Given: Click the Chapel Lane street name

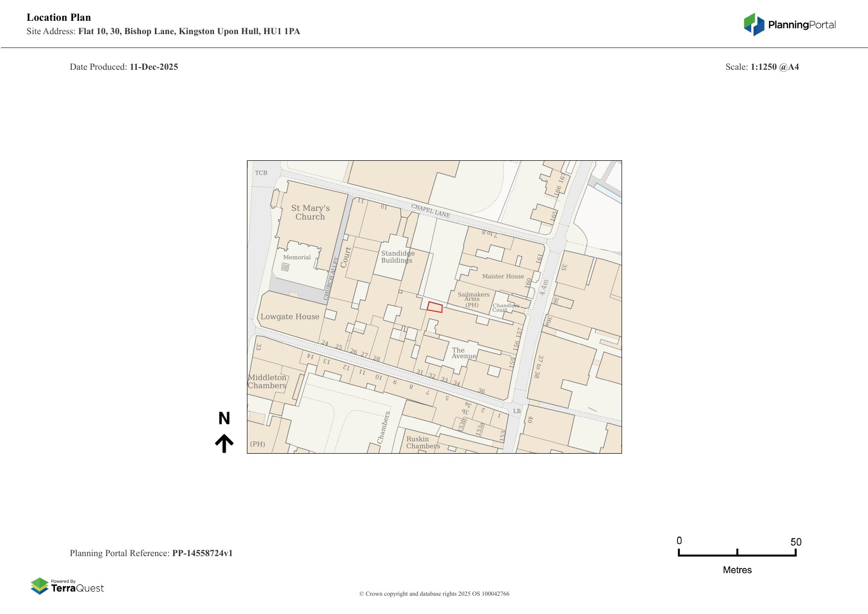Looking at the screenshot, I should [x=431, y=211].
